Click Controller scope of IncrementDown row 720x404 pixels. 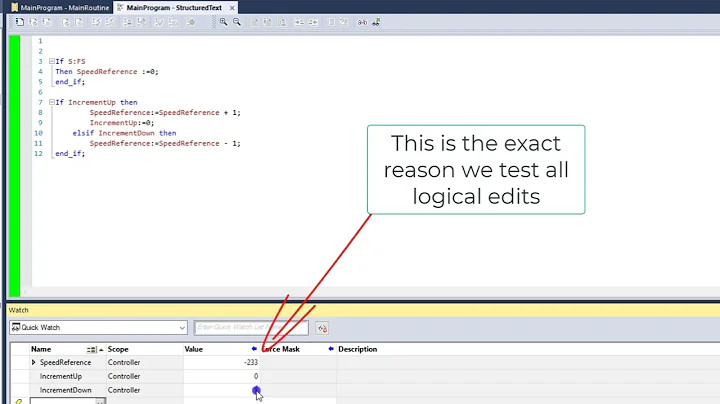124,390
